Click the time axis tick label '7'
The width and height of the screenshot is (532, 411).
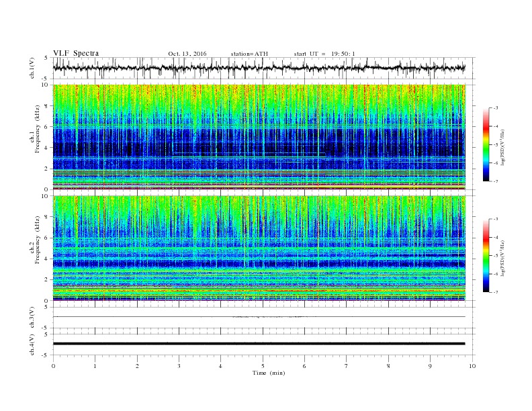(347, 366)
